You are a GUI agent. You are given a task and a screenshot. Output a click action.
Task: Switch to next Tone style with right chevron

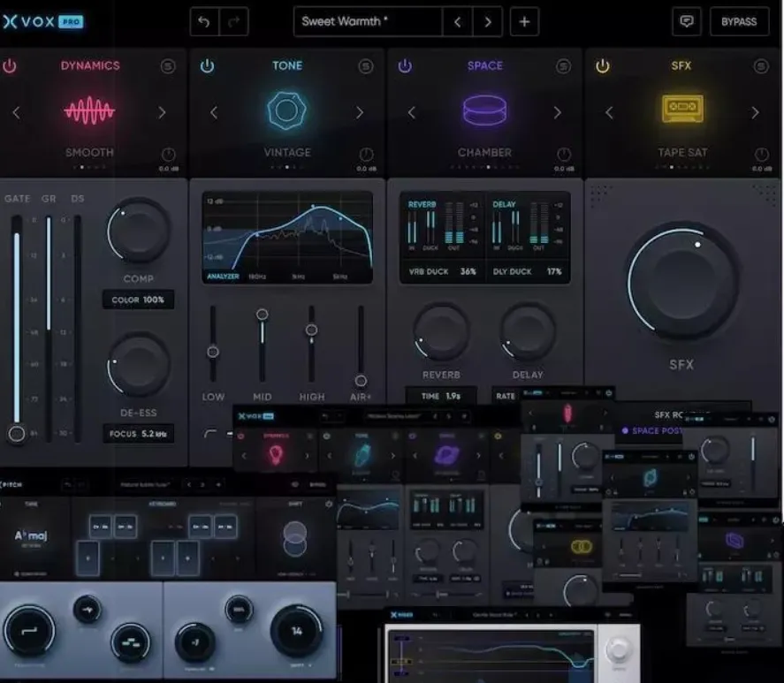360,112
